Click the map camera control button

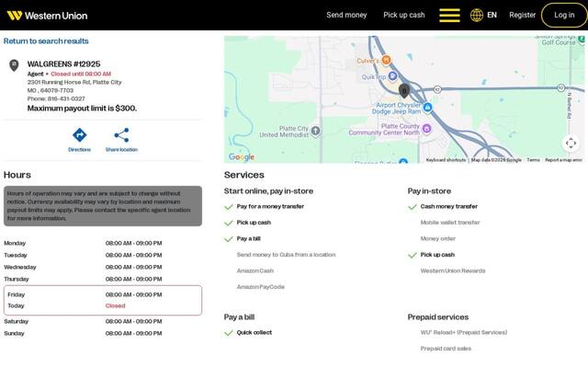tap(571, 143)
